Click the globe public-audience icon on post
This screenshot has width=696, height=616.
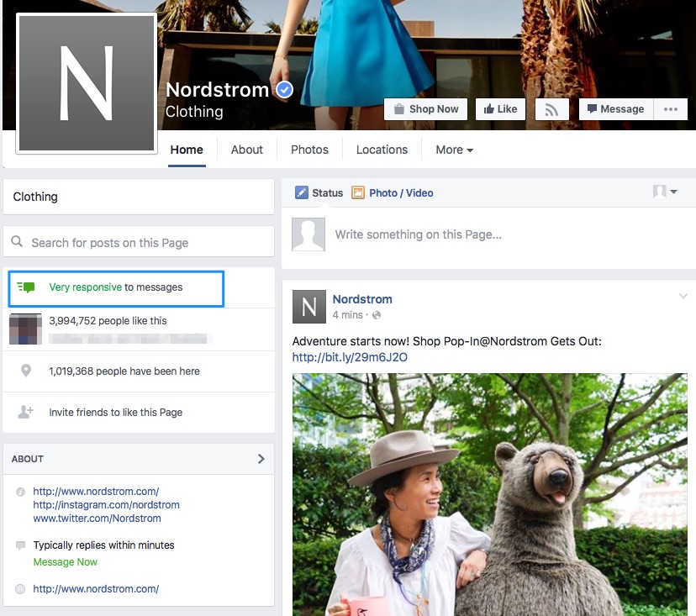(377, 315)
